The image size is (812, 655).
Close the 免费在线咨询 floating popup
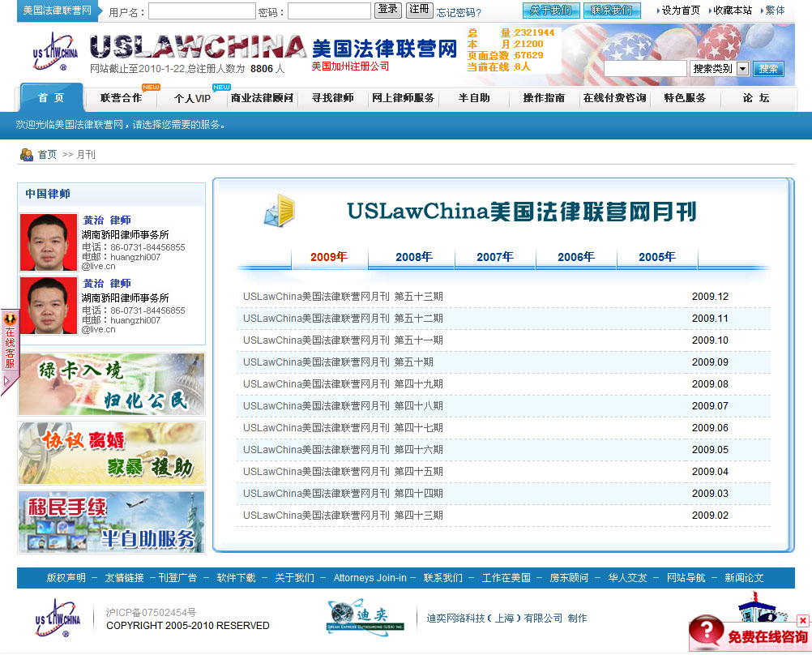coord(802,620)
